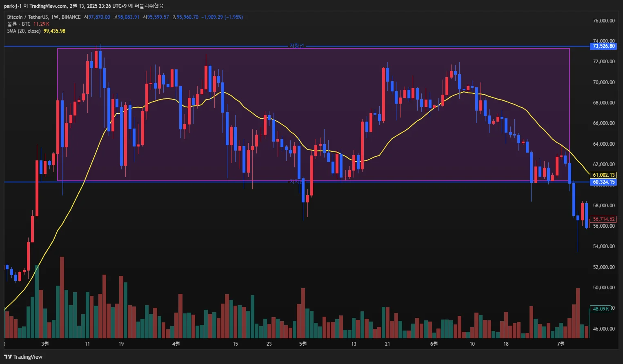Click the 68,000.00 price scale value
The image size is (623, 364).
tap(603, 103)
